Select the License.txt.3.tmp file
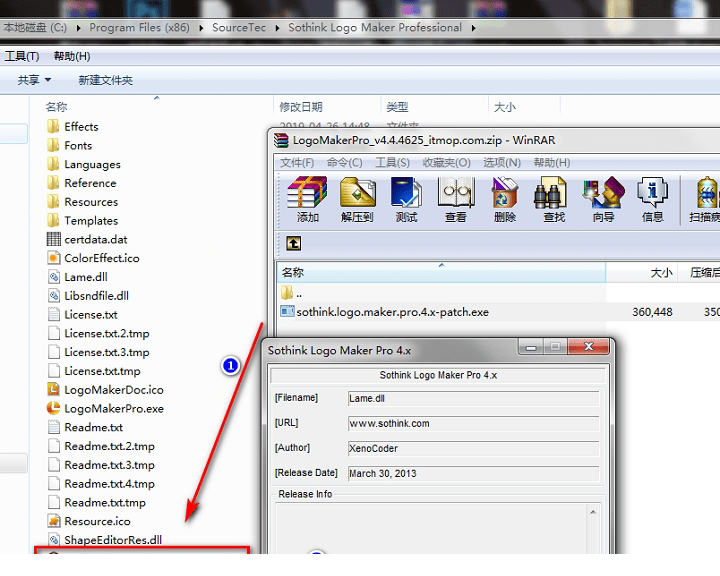Viewport: 720px width, 576px height. point(98,352)
